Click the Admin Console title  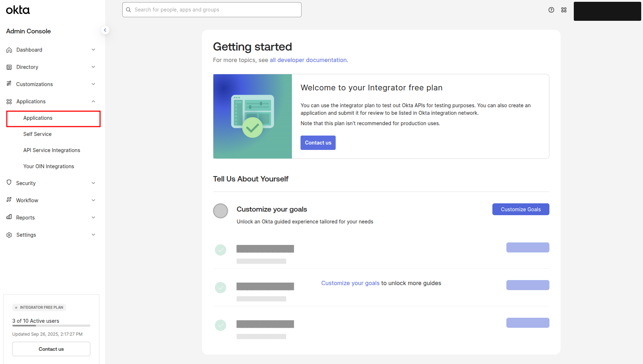[28, 31]
